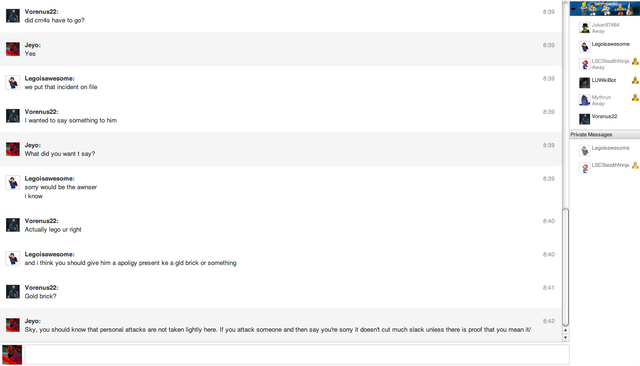
Task: Click the scrollbar down arrow
Action: (x=565, y=337)
